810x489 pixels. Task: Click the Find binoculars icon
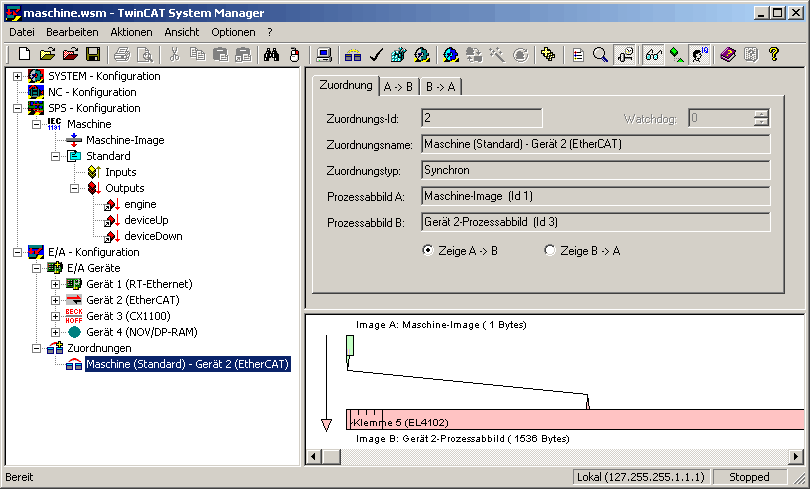point(271,54)
